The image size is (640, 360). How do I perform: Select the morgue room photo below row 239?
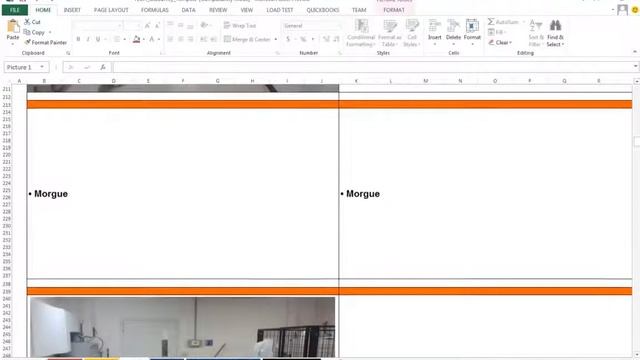(182, 327)
